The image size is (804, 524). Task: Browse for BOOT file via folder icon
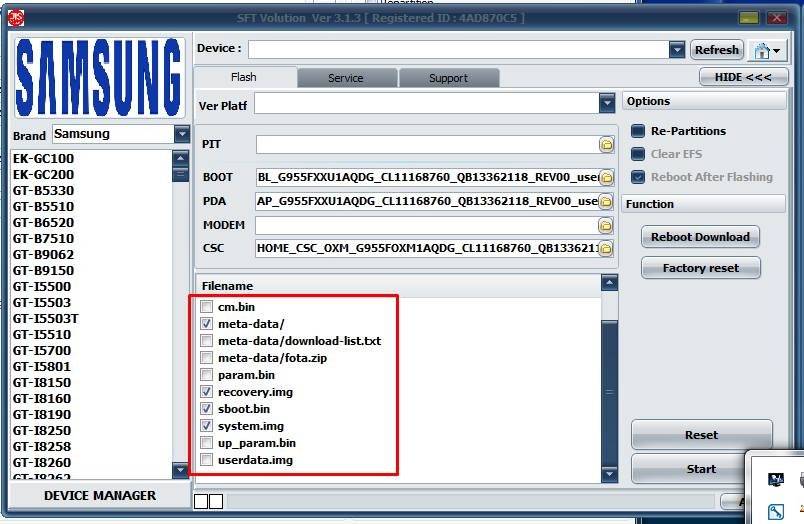click(x=606, y=178)
